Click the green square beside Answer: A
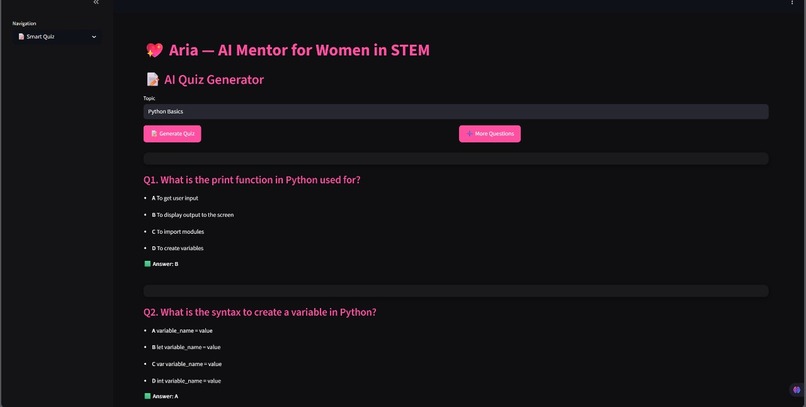This screenshot has height=407, width=806. pyautogui.click(x=148, y=397)
